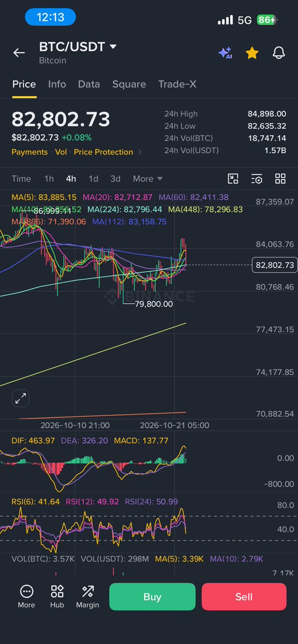Click the 24h Vol(BTC) value 18,747.14
The height and width of the screenshot is (644, 298).
point(267,139)
